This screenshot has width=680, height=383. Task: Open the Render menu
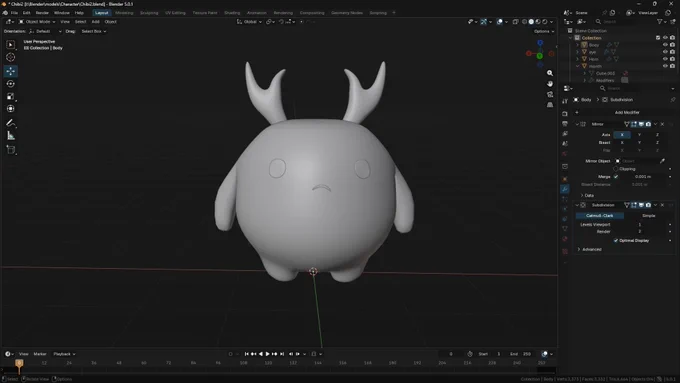[42, 13]
